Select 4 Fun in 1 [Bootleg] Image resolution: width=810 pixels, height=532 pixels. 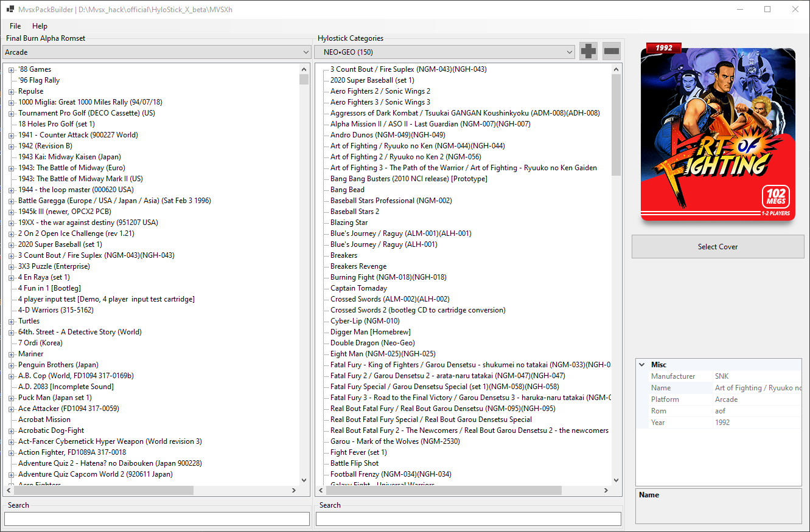click(x=49, y=288)
